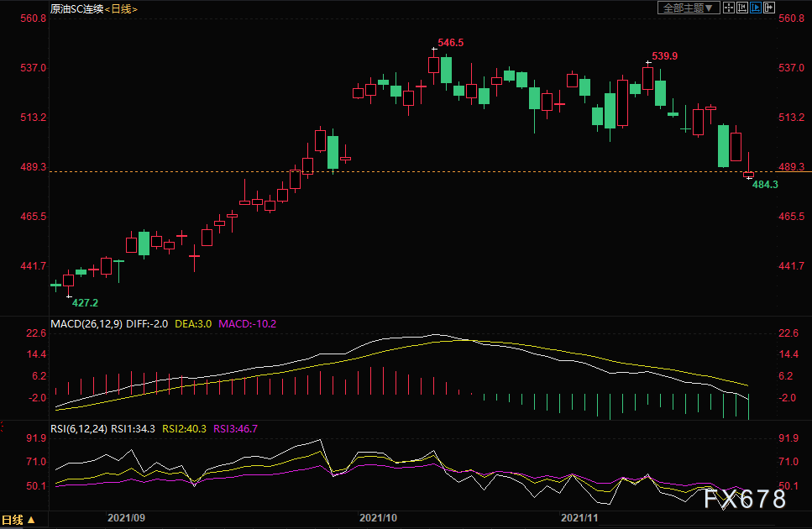This screenshot has width=812, height=529.
Task: Select the 539.9 peak price label
Action: (x=664, y=56)
